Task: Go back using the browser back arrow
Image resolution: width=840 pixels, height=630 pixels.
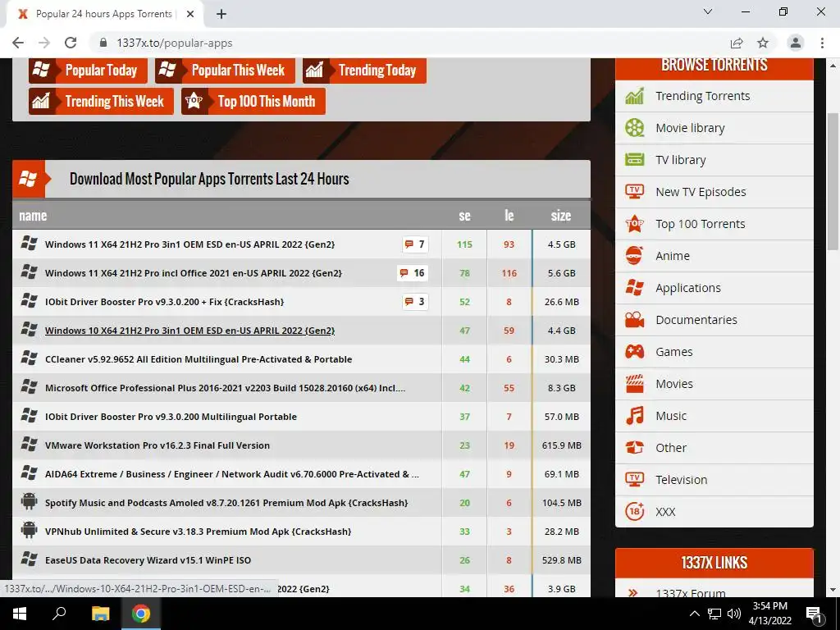Action: [18, 43]
